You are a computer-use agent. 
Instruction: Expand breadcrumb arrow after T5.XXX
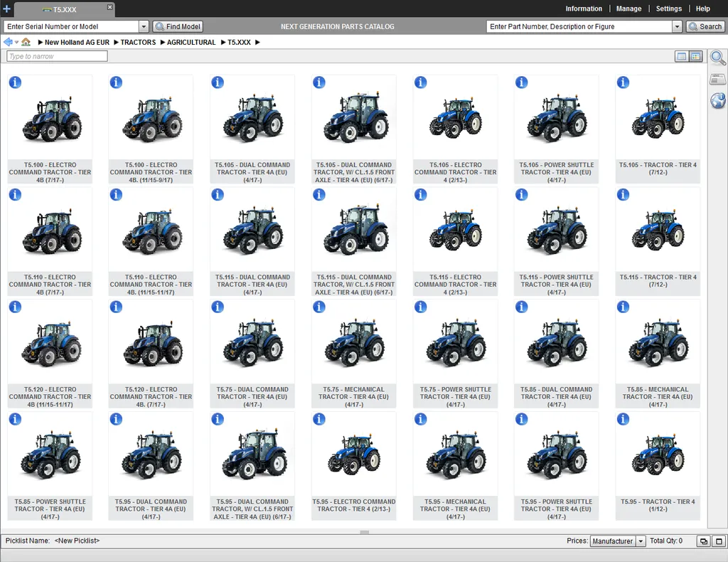[257, 42]
